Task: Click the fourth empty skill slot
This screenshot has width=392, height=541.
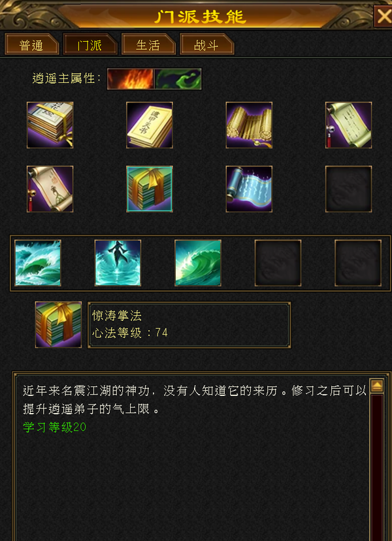Action: tap(278, 263)
